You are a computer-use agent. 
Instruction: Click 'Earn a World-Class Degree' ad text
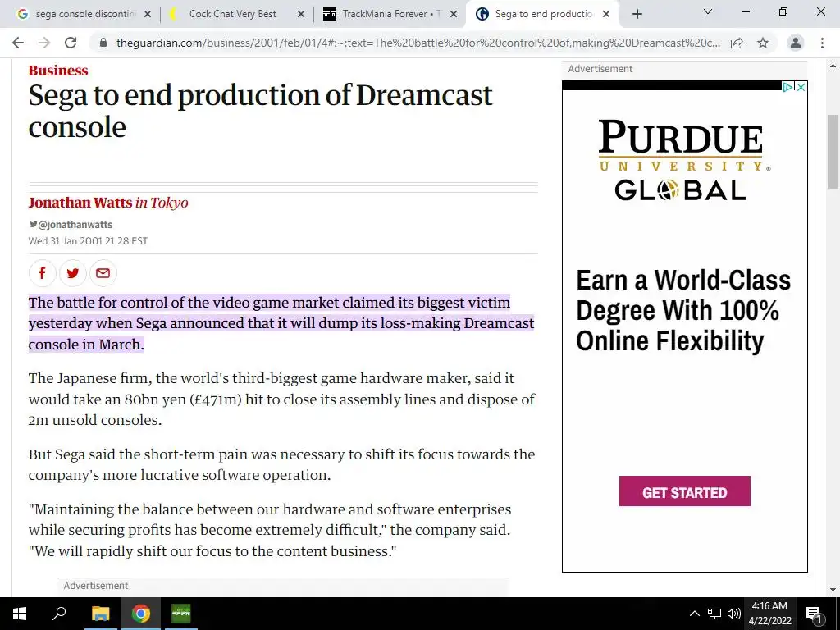click(683, 311)
